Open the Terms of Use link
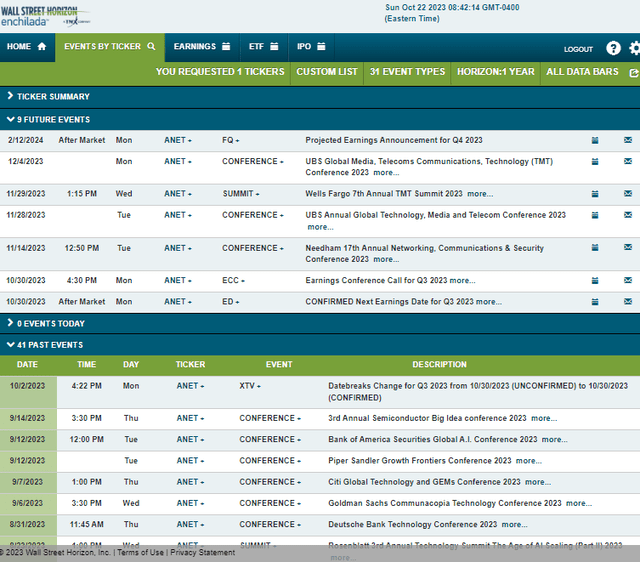The width and height of the screenshot is (640, 562). (140, 553)
